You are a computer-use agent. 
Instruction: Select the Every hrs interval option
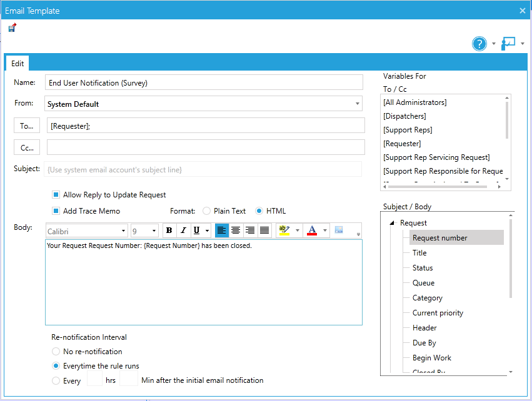(x=56, y=380)
